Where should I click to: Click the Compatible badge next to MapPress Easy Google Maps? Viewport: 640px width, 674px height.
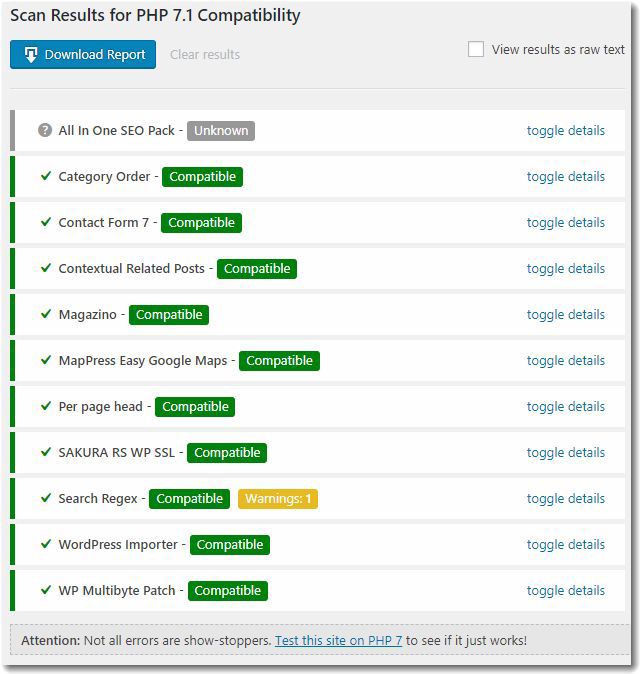click(x=279, y=361)
